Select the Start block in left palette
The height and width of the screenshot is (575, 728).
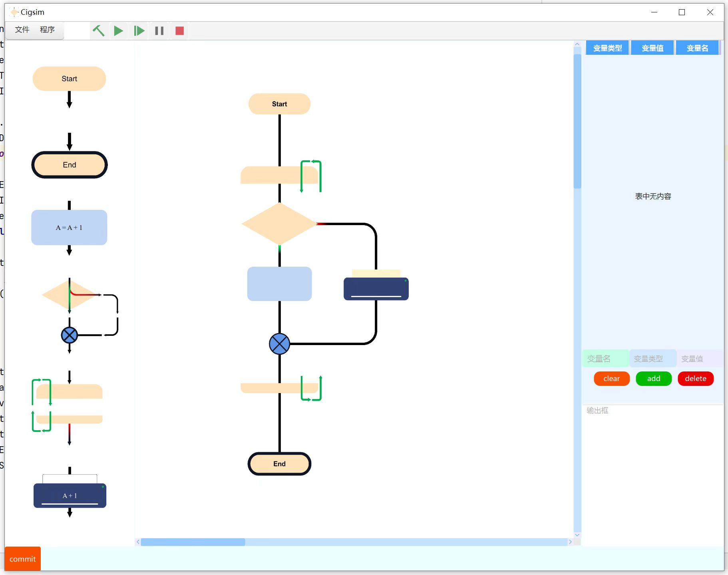tap(69, 79)
